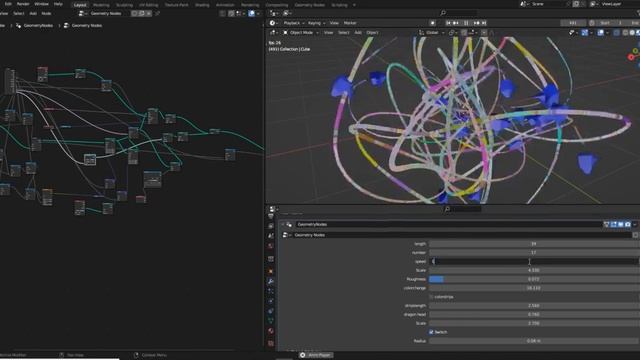Open the Marker menu in timeline
Image resolution: width=640 pixels, height=360 pixels.
pos(350,23)
